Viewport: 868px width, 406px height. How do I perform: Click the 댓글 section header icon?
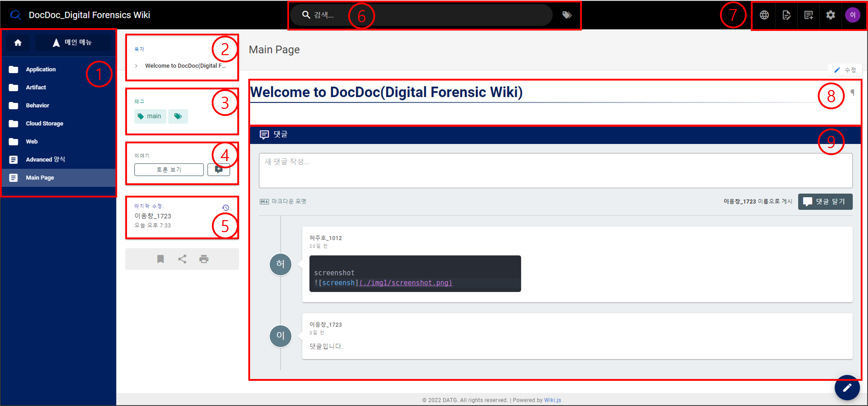pos(264,135)
